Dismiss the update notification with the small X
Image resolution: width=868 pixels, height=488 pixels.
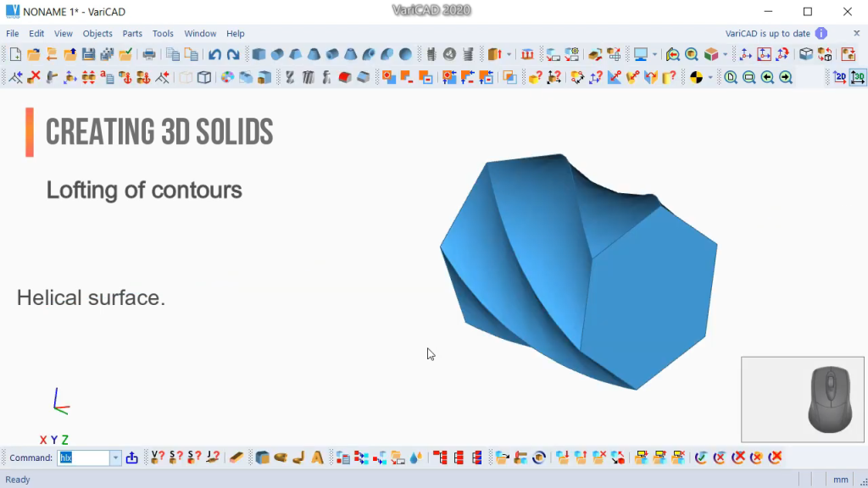click(856, 33)
